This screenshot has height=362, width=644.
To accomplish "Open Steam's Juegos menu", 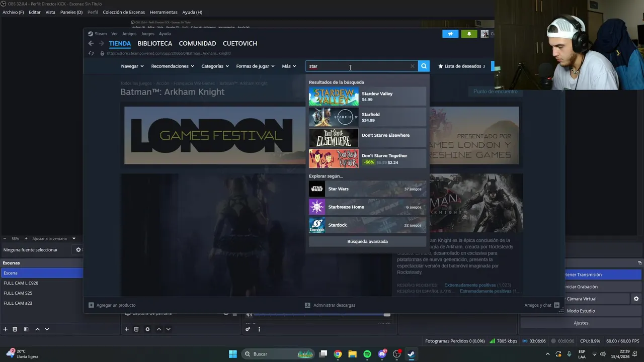I will click(147, 34).
